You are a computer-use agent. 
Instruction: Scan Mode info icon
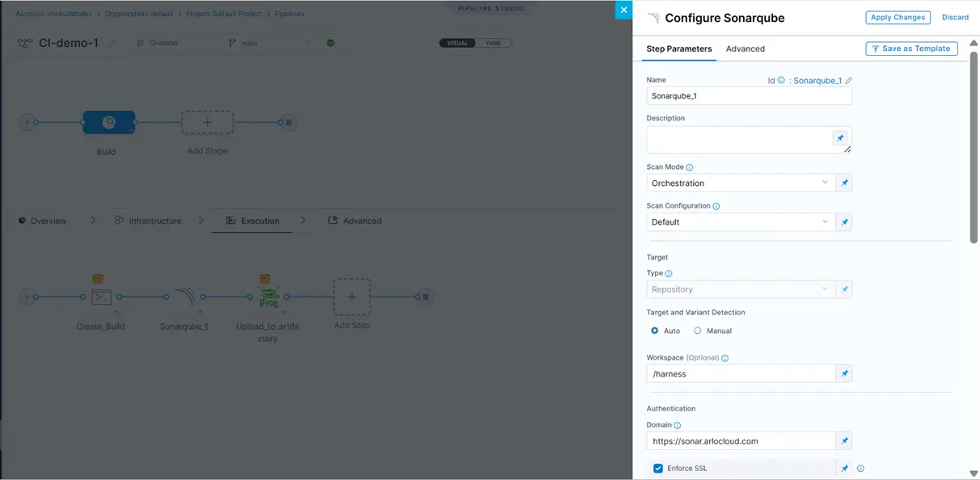point(690,167)
